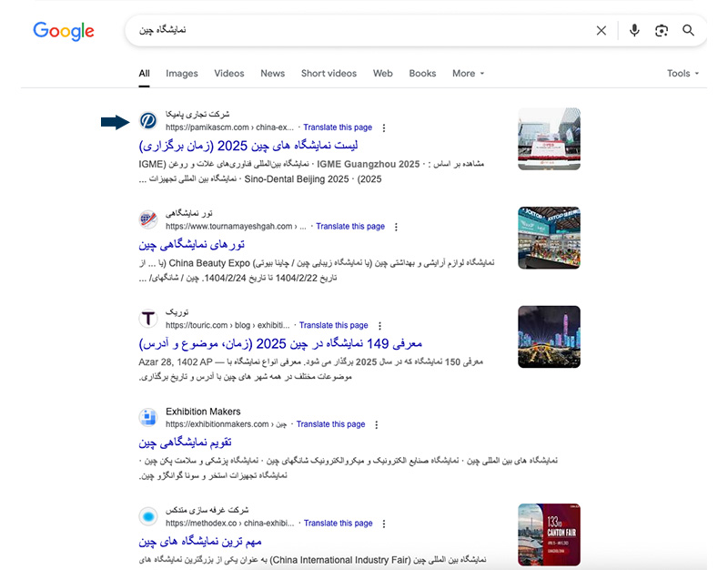Open the pamikascm.com result thumbnail
Screen dimensions: 728x570
point(549,139)
